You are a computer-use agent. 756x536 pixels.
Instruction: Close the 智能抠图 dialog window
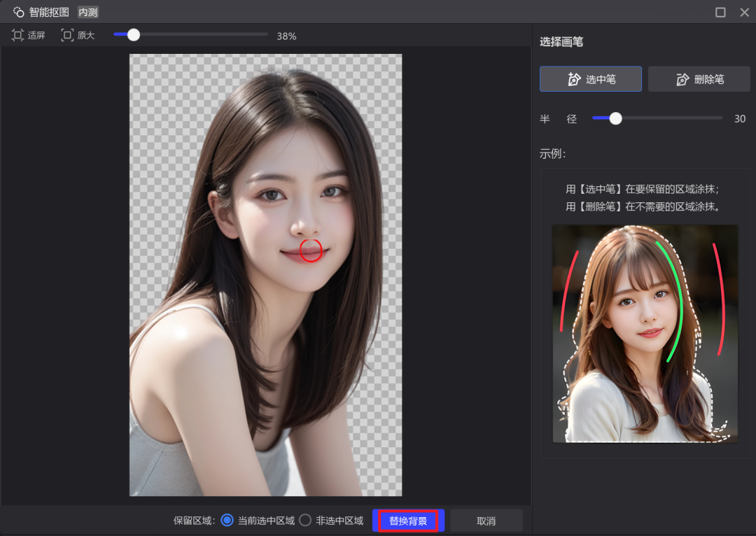click(744, 12)
